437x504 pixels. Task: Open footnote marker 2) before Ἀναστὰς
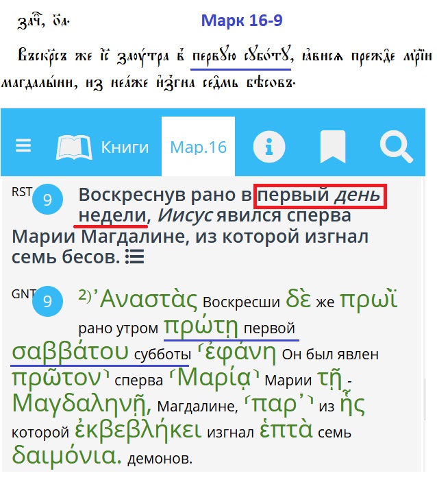(x=85, y=294)
